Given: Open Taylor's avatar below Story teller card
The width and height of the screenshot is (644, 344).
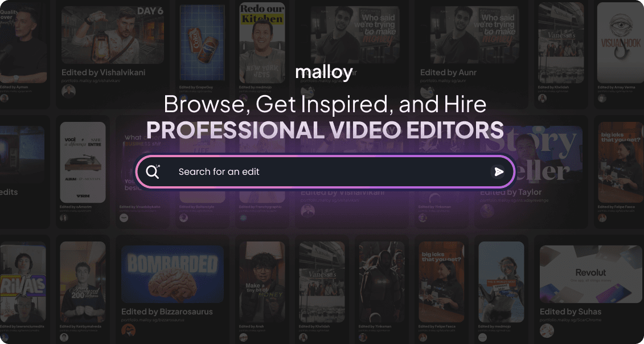Looking at the screenshot, I should pos(487,211).
